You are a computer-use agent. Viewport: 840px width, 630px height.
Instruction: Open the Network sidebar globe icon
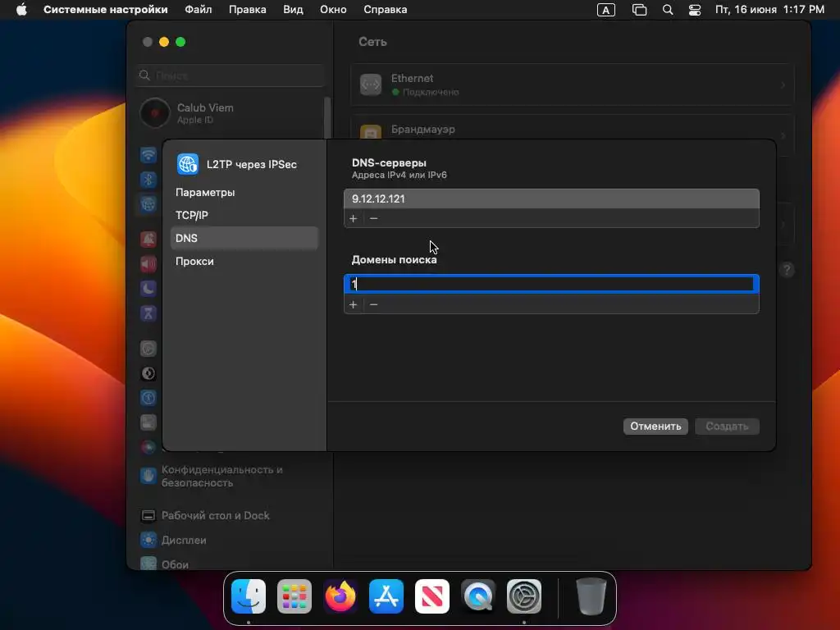(x=148, y=204)
